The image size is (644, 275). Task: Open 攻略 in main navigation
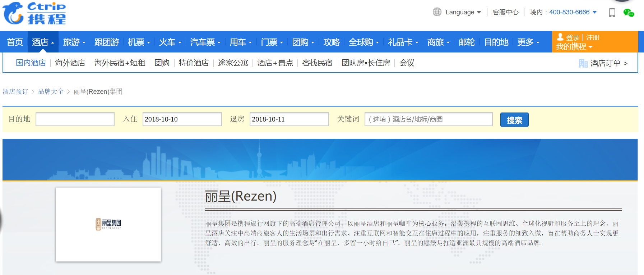(x=332, y=42)
